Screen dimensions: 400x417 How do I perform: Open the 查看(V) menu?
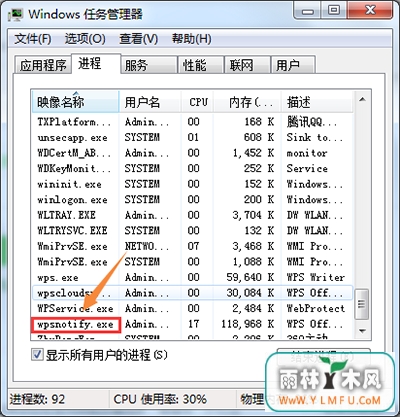[138, 39]
